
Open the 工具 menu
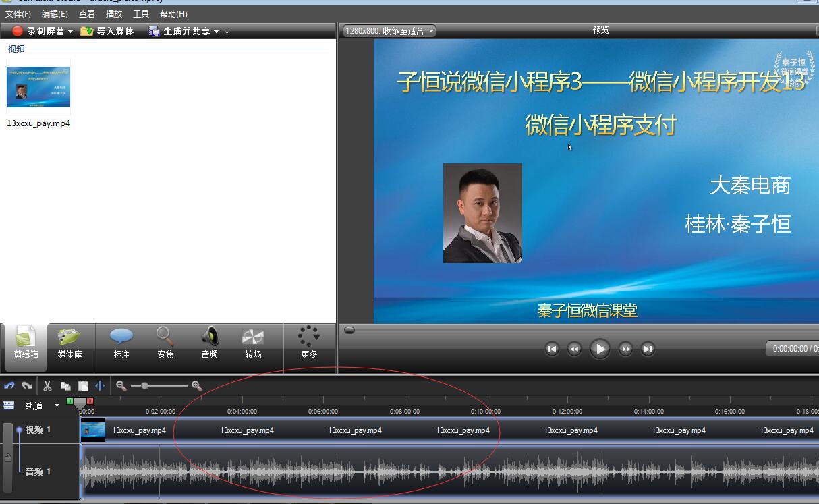tap(141, 13)
